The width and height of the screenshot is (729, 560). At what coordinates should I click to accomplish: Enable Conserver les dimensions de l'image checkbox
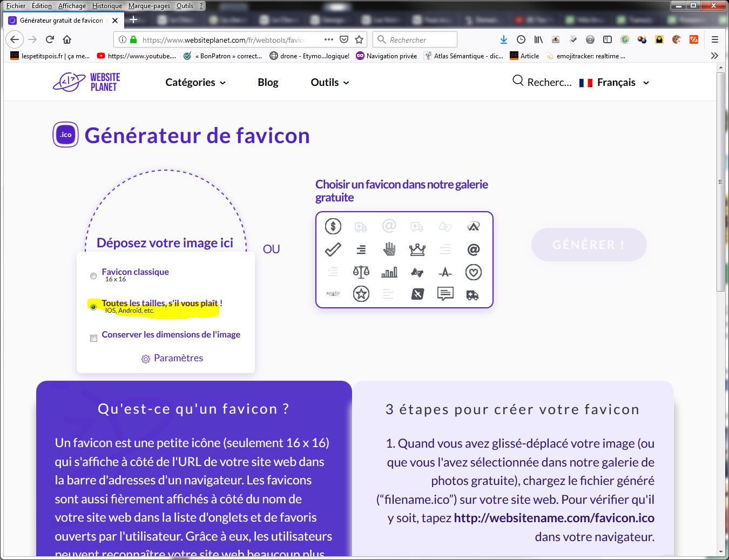(93, 338)
